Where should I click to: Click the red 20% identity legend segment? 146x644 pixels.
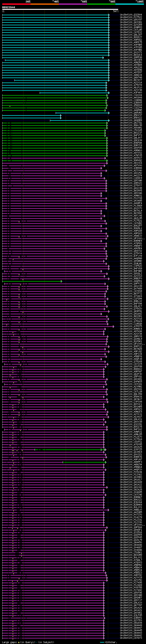[16, 4]
